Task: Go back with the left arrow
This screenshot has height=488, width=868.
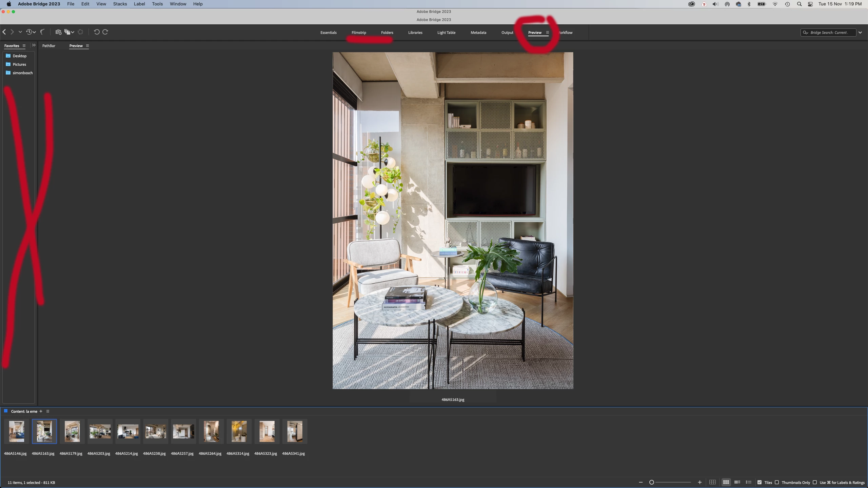Action: click(4, 32)
